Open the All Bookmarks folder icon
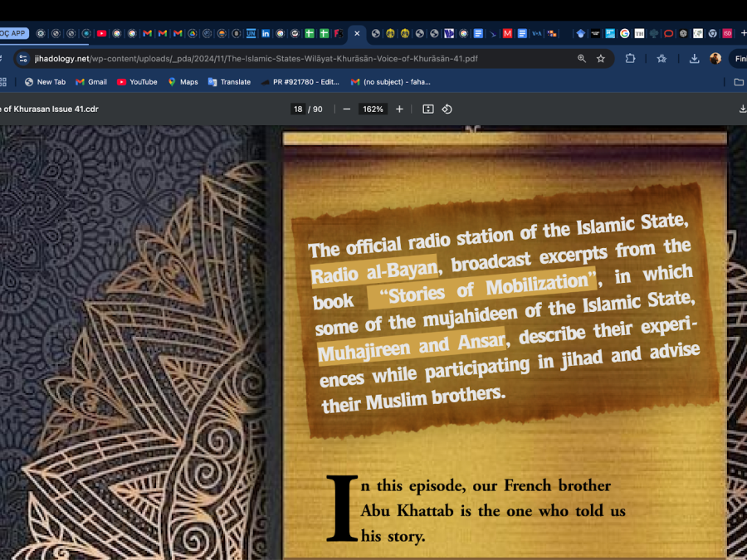747x560 pixels. (739, 82)
